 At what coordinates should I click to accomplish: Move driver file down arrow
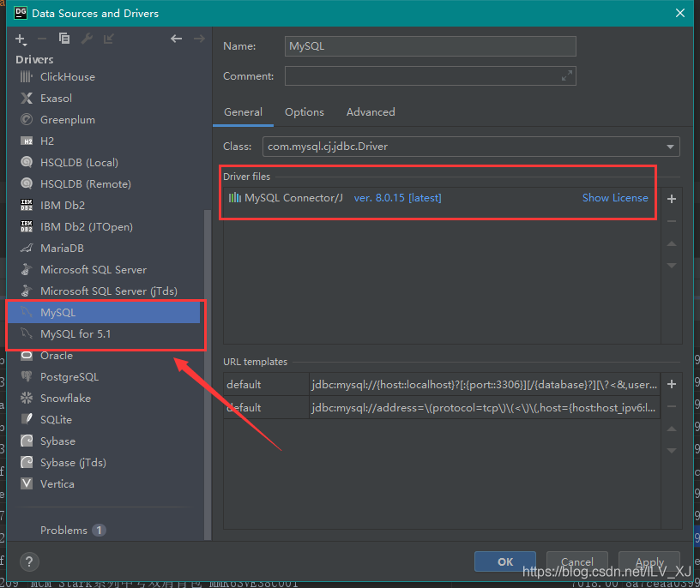672,266
